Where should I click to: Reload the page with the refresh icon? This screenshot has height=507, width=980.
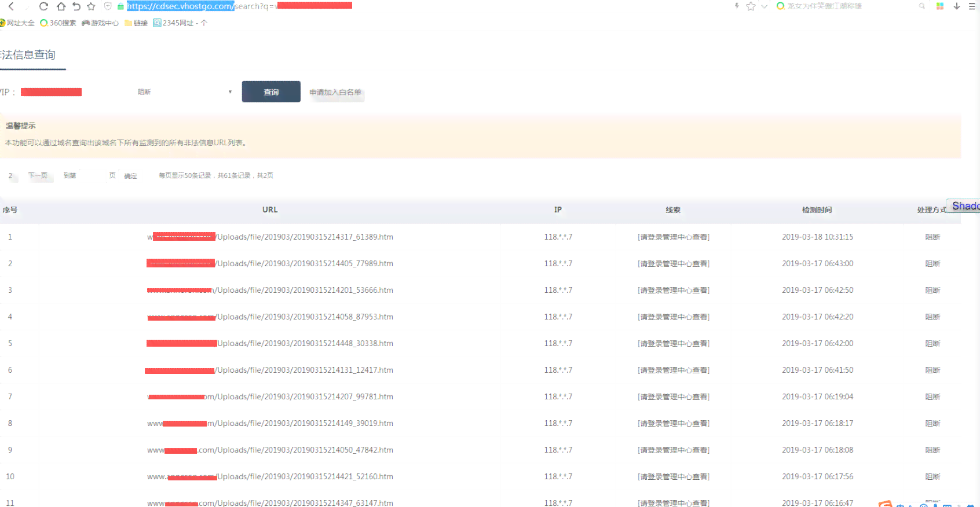pyautogui.click(x=43, y=6)
